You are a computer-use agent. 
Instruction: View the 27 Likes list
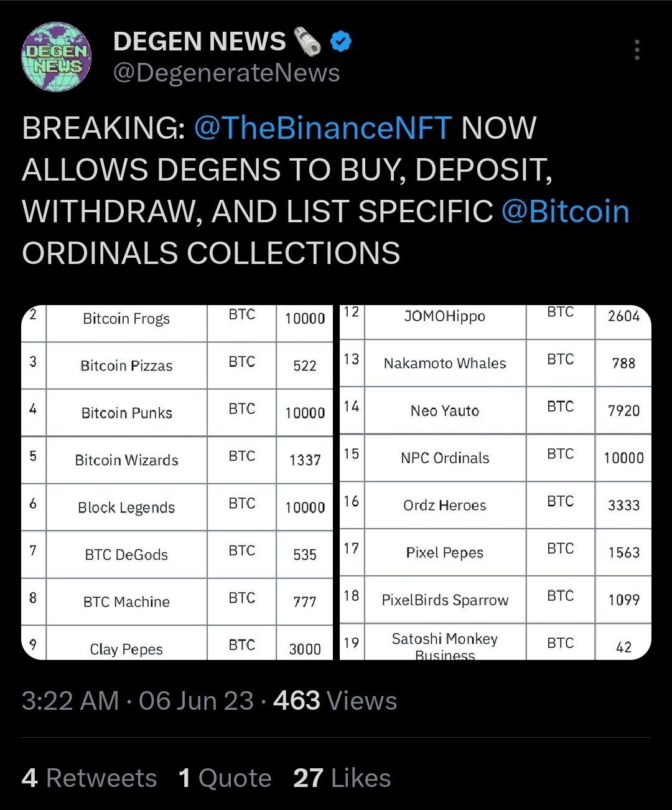click(x=342, y=778)
